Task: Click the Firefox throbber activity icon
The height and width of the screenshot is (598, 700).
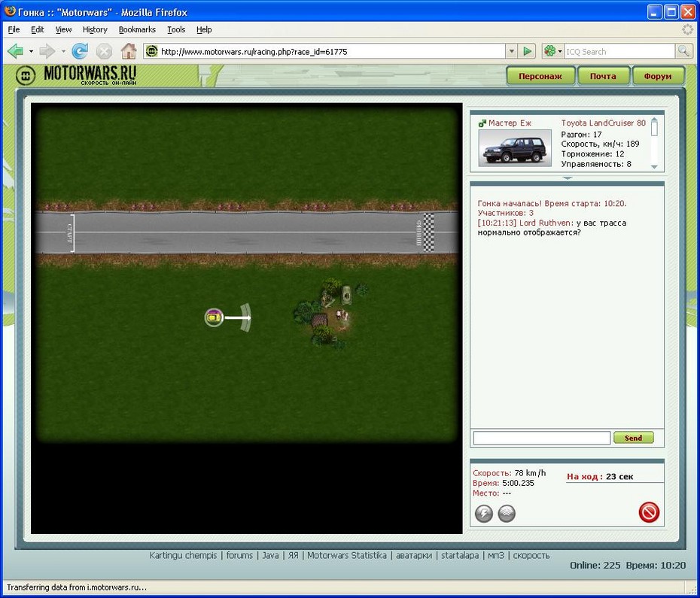Action: pyautogui.click(x=687, y=29)
